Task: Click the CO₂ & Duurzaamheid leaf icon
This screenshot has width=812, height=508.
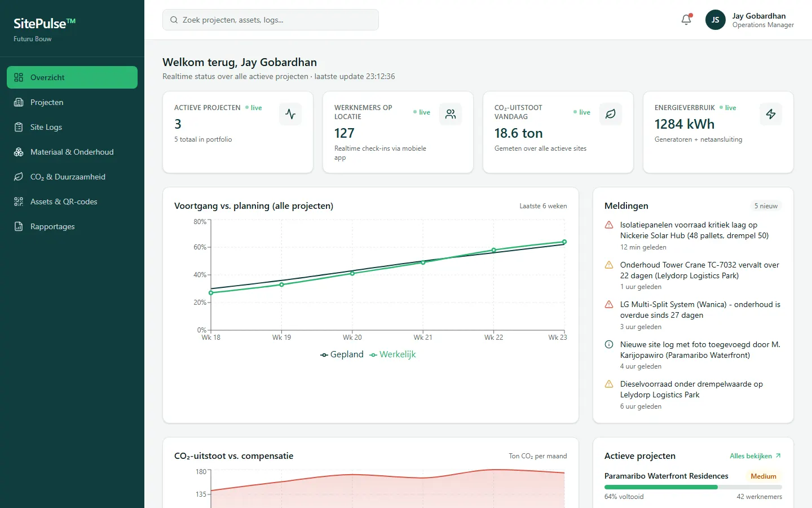Action: 19,177
